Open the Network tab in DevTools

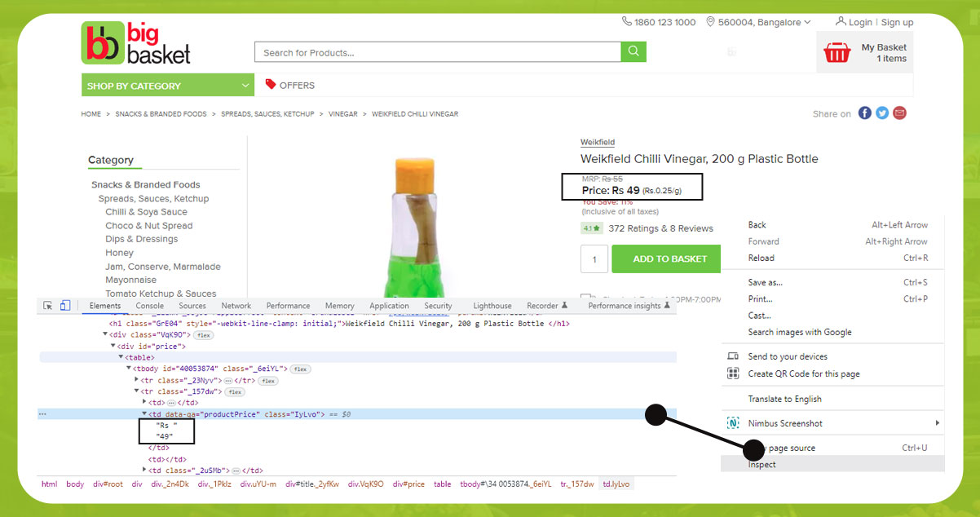click(x=236, y=306)
